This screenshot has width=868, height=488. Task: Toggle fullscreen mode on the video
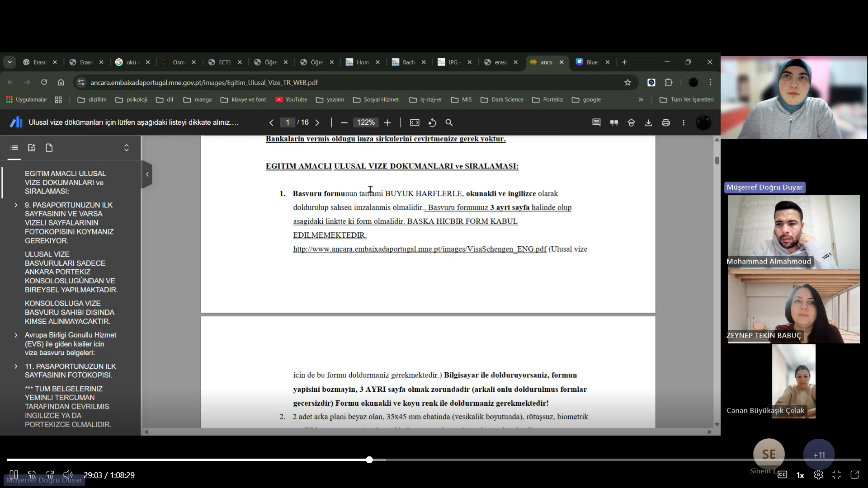click(836, 474)
